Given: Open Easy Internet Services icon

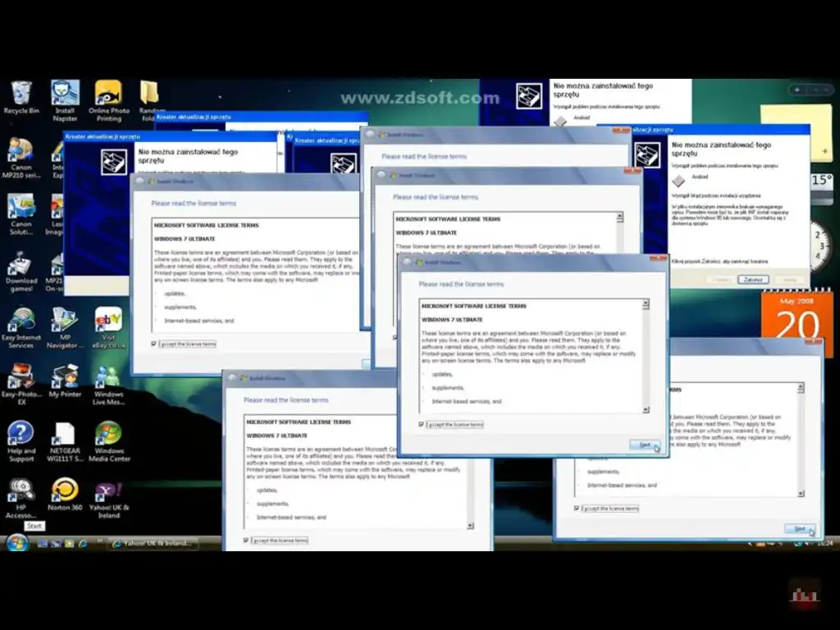Looking at the screenshot, I should [21, 328].
